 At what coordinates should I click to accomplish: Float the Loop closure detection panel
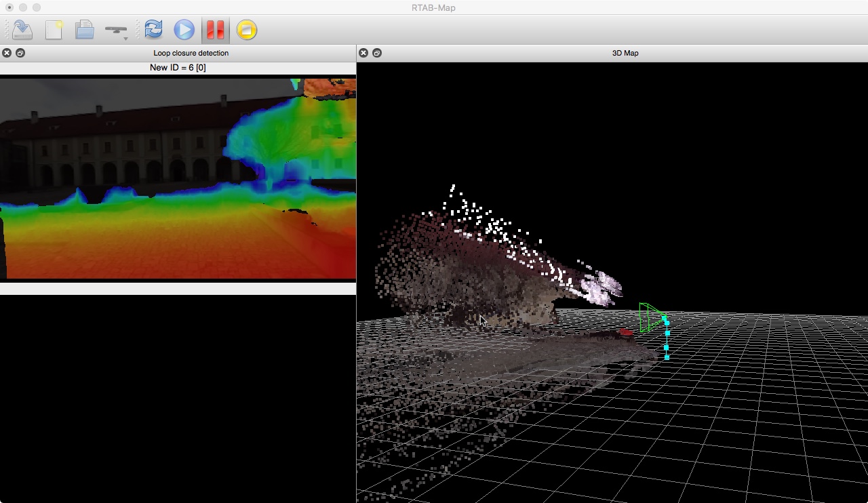click(x=20, y=53)
